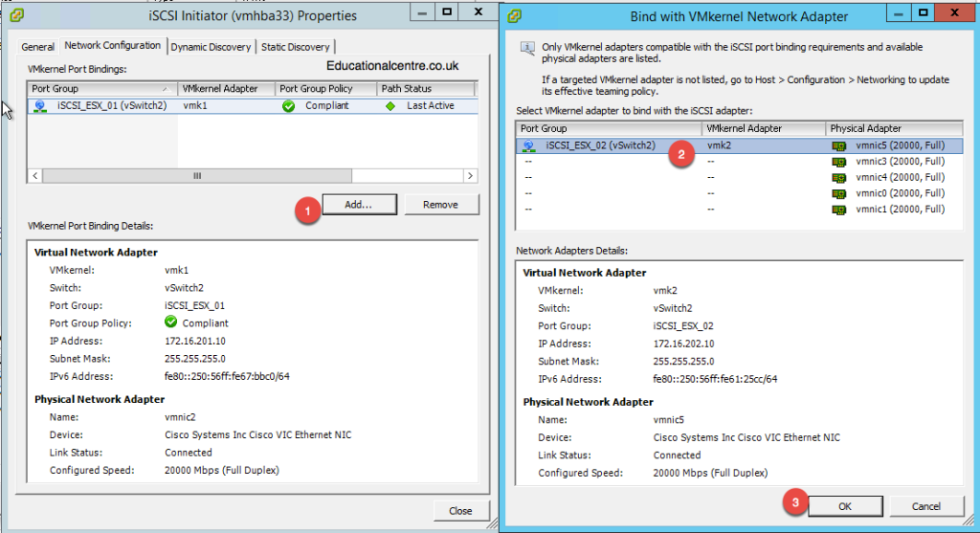Click the green diamond Last Active status icon

[390, 106]
